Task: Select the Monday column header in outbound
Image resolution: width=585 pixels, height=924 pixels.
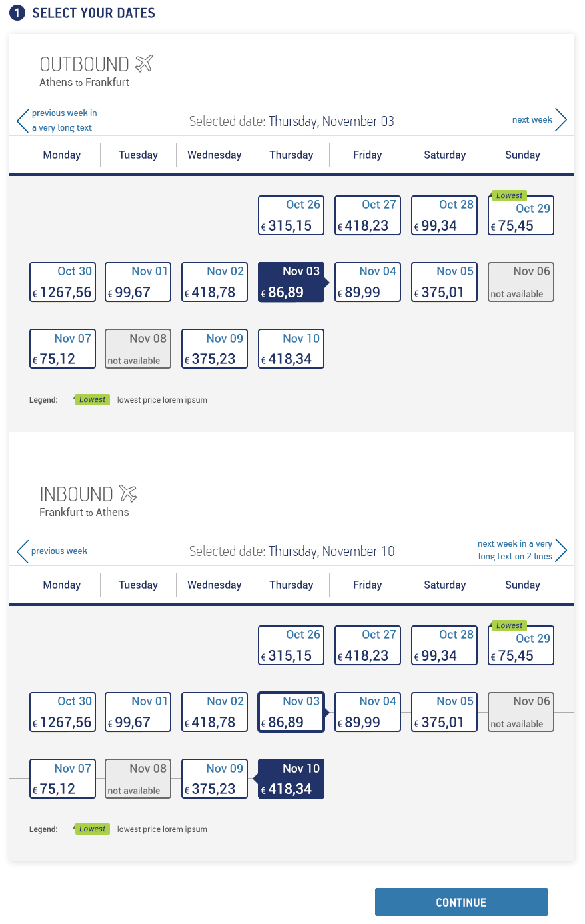Action: (x=62, y=155)
